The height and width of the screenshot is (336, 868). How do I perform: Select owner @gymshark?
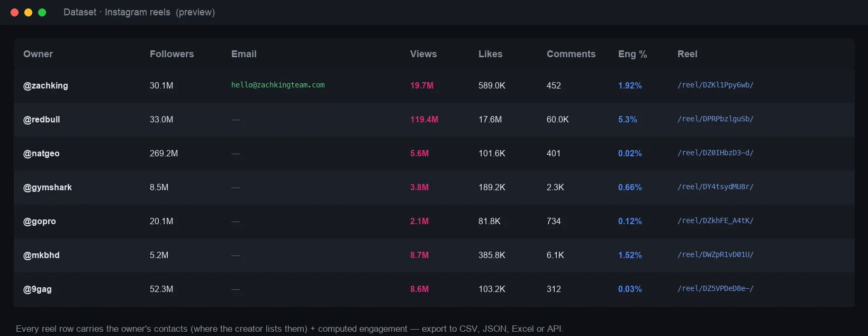point(48,187)
